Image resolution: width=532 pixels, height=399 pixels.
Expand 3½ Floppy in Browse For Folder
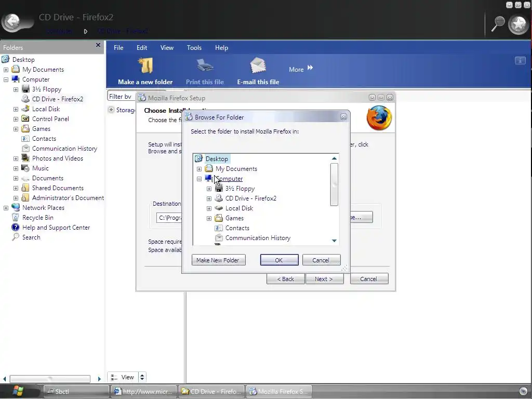pyautogui.click(x=209, y=189)
